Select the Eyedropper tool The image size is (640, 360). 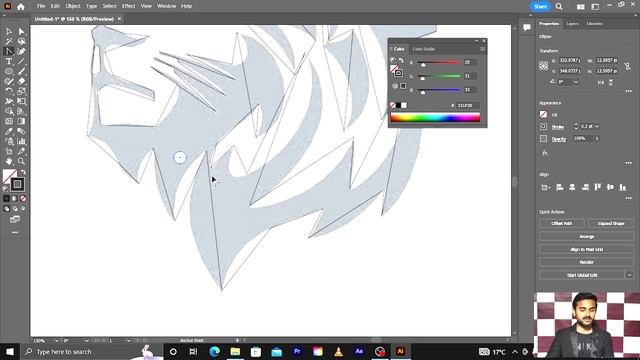(x=9, y=131)
